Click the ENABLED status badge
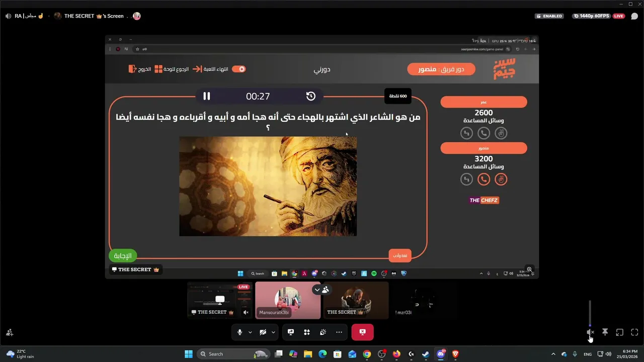Viewport: 644px width, 362px height. pyautogui.click(x=549, y=16)
